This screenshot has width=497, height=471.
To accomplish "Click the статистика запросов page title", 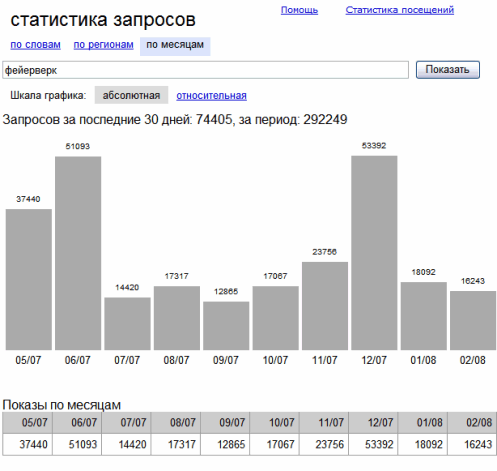I will point(103,20).
